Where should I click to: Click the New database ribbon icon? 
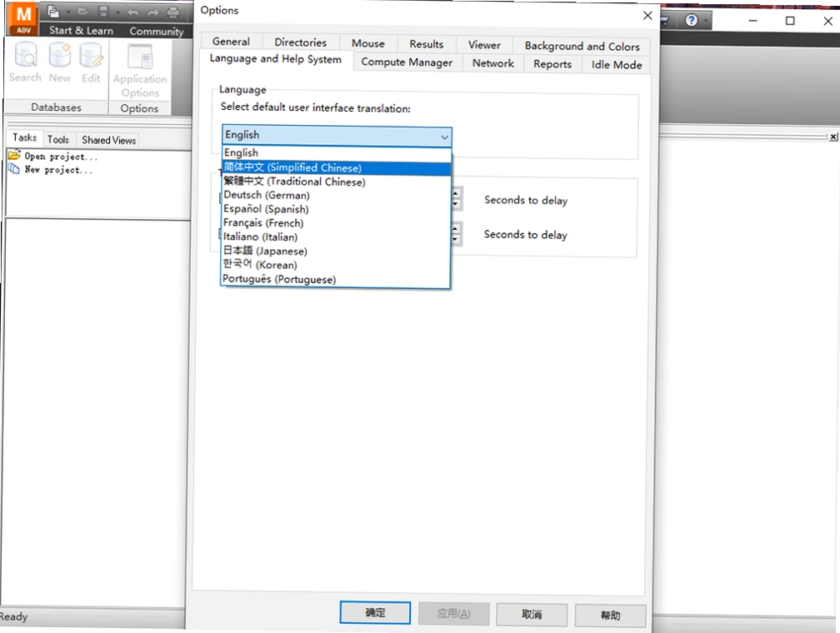[59, 62]
